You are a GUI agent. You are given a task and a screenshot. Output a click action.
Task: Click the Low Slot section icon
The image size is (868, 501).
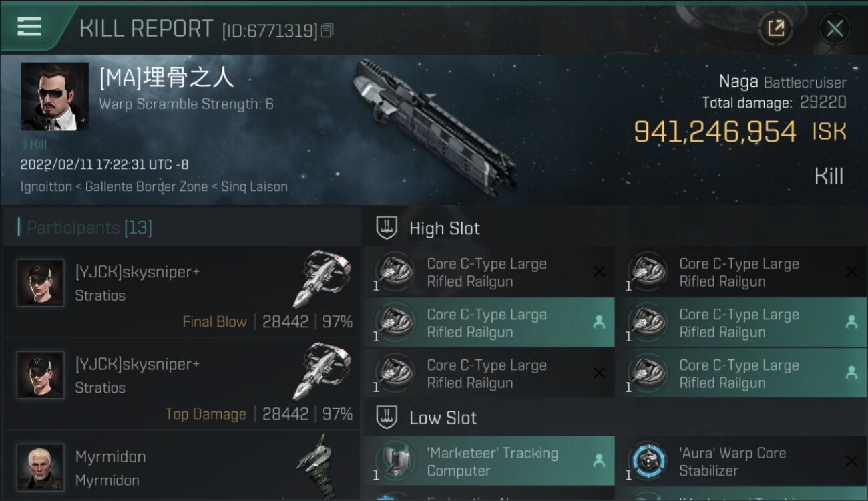[386, 417]
